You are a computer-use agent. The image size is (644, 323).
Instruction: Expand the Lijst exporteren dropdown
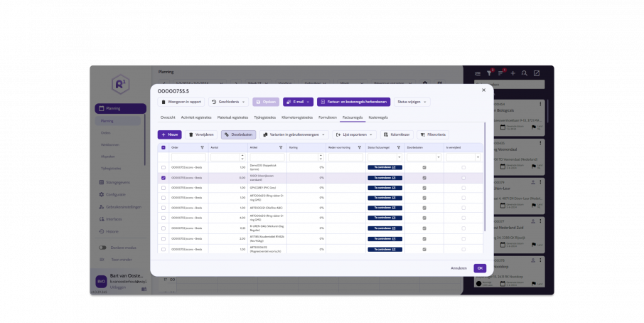click(355, 134)
